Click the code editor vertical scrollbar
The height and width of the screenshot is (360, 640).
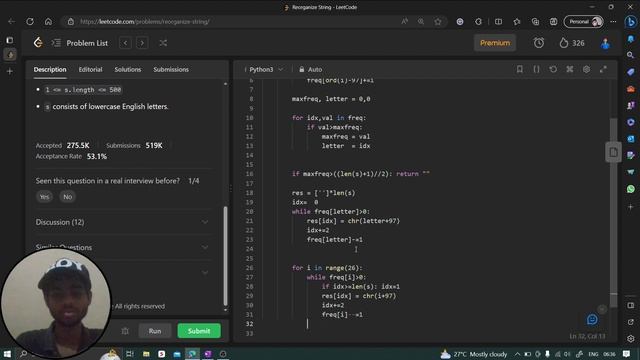[x=613, y=212]
